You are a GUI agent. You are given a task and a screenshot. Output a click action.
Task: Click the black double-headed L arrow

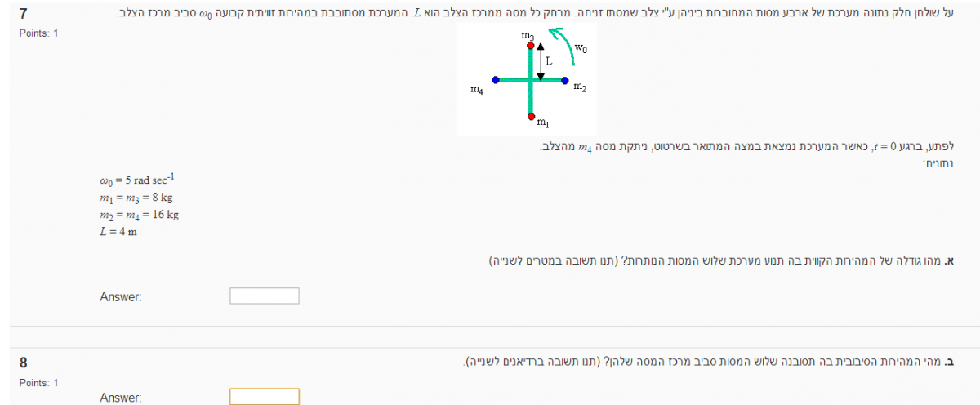point(541,60)
